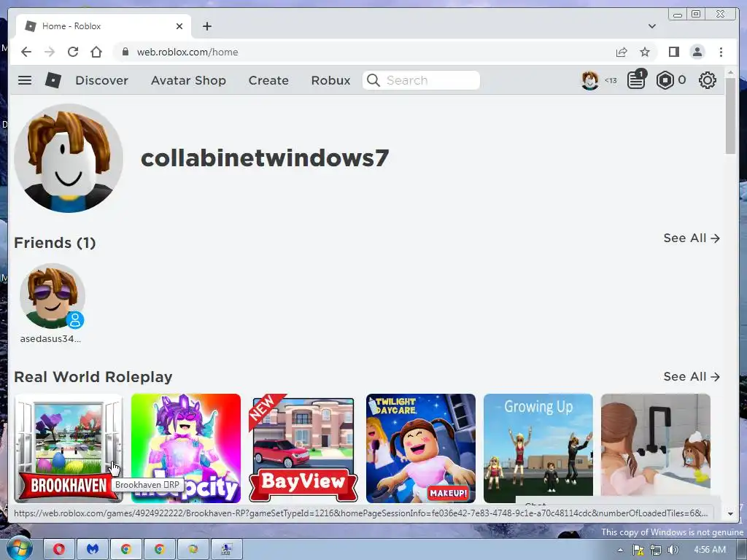Reload the page with refresh icon
The image size is (747, 560).
tap(73, 52)
